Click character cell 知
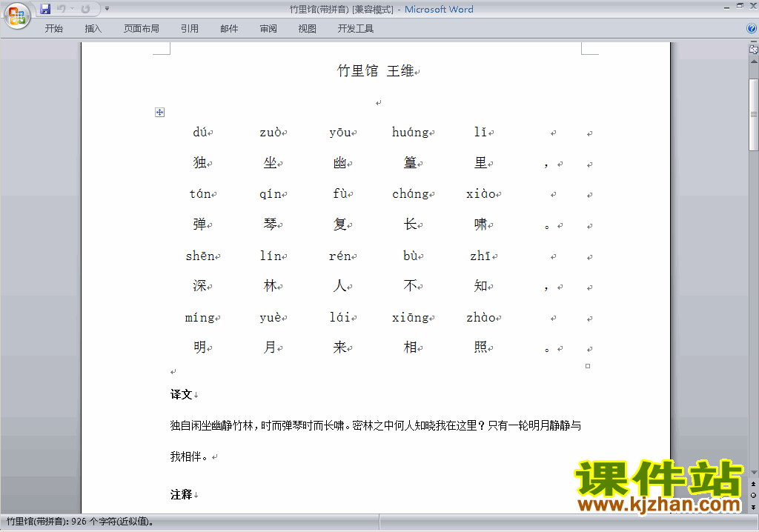Screen dimensions: 759x532 (x=480, y=285)
